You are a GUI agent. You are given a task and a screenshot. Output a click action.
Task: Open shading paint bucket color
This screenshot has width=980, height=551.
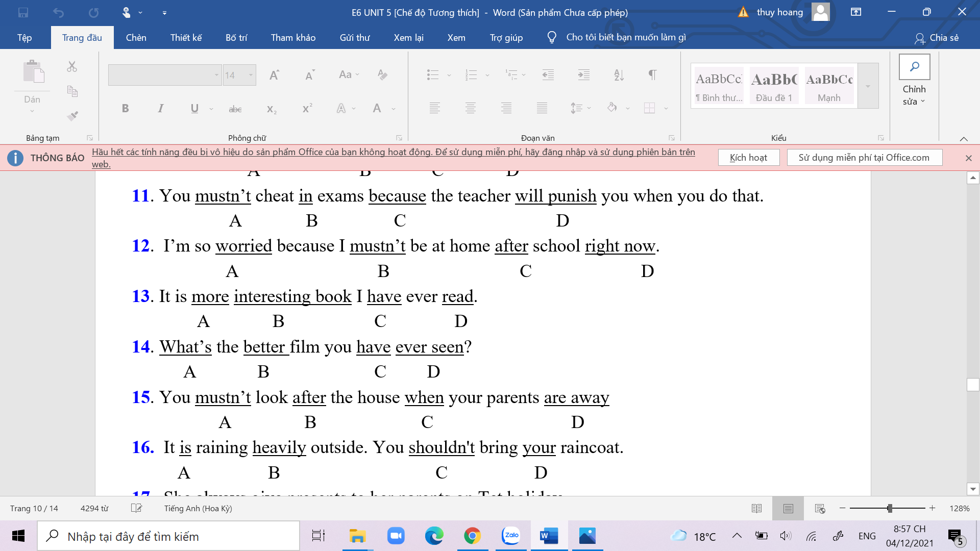[x=612, y=108]
